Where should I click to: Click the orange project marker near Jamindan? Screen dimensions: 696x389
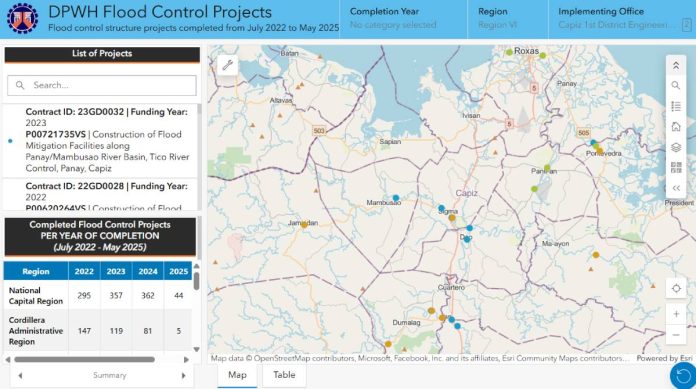pyautogui.click(x=304, y=225)
